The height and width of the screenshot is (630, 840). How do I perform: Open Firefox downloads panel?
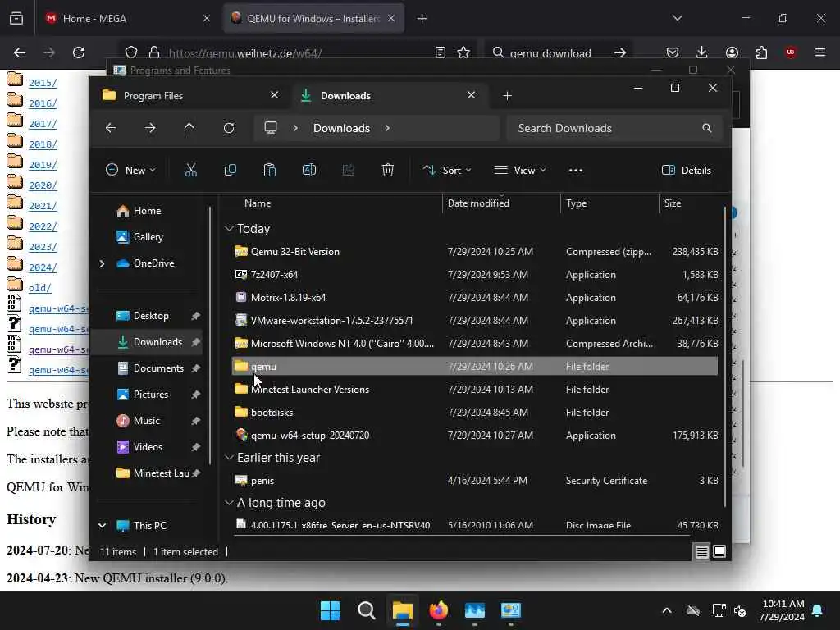click(x=702, y=52)
